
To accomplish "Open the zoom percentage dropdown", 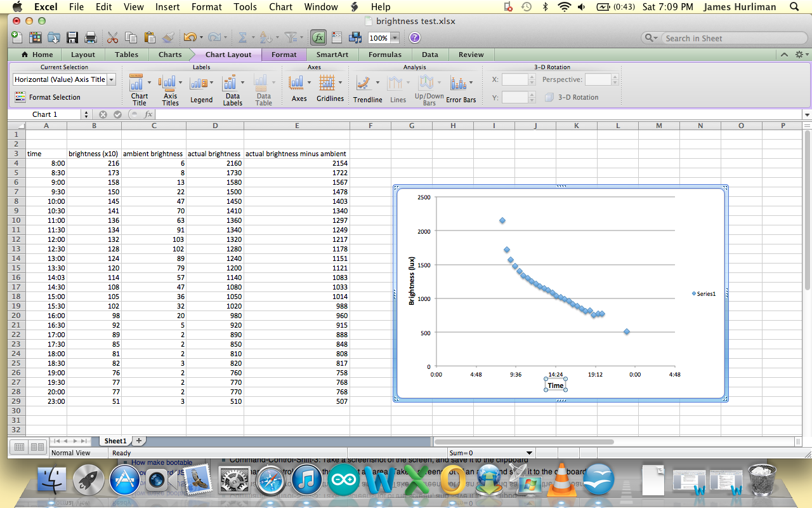I will (x=395, y=38).
